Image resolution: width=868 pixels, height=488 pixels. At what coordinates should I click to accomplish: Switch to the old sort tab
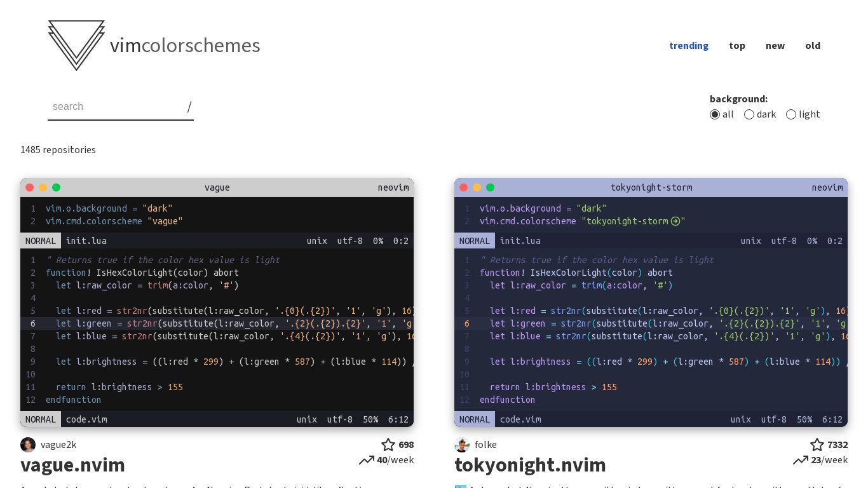[x=813, y=46]
